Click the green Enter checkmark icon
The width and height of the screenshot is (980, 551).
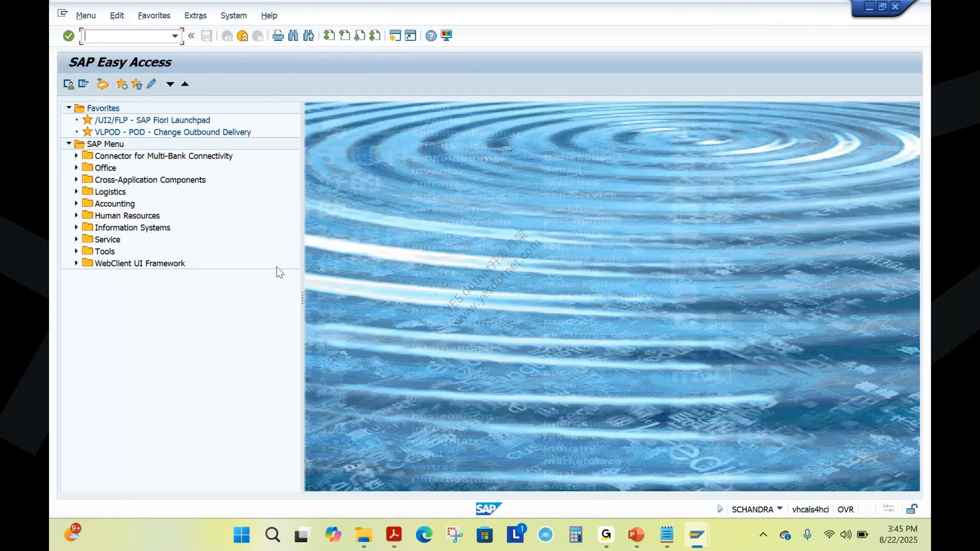click(68, 36)
